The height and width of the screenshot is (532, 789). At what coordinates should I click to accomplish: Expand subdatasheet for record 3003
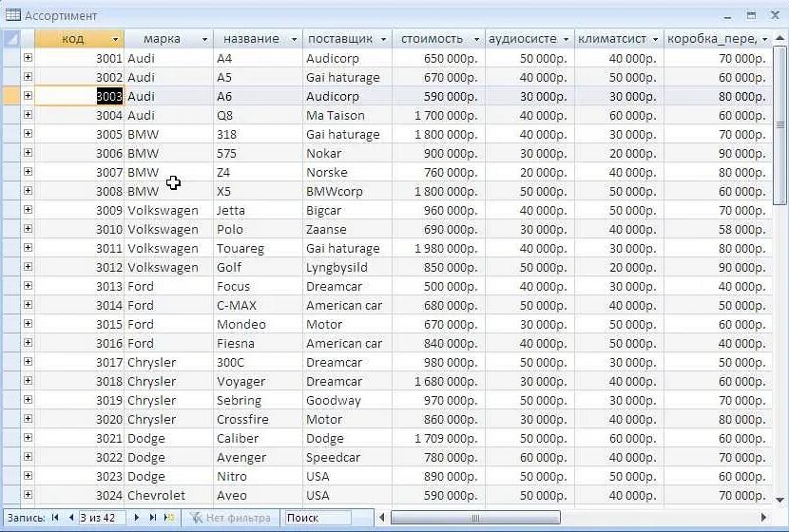tap(28, 96)
